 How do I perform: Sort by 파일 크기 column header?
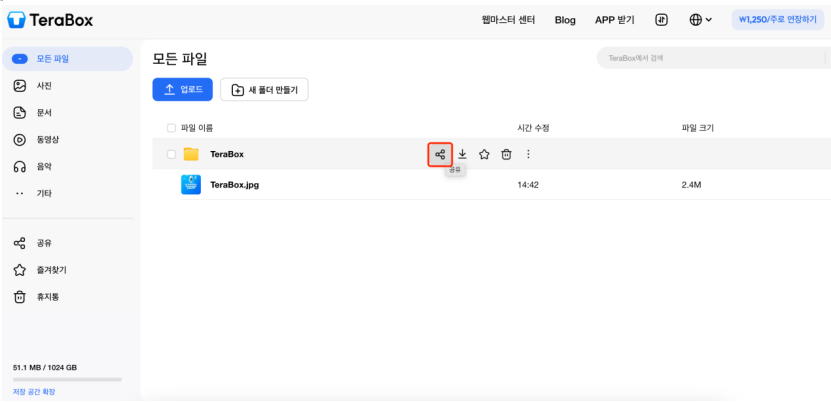pyautogui.click(x=697, y=128)
